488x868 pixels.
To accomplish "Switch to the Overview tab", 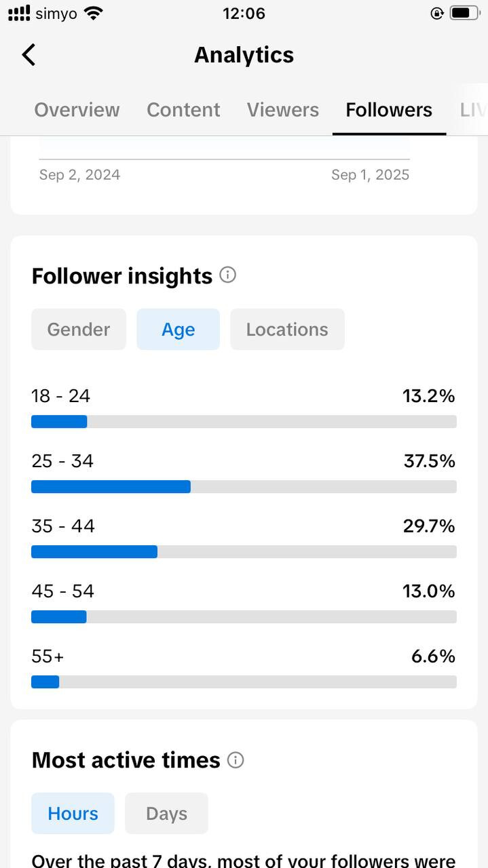I will [77, 110].
